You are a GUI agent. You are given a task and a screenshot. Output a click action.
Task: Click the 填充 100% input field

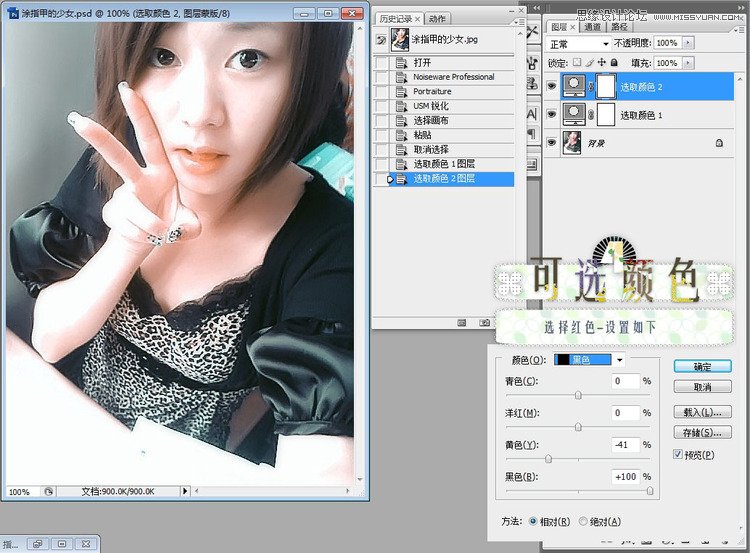(668, 63)
